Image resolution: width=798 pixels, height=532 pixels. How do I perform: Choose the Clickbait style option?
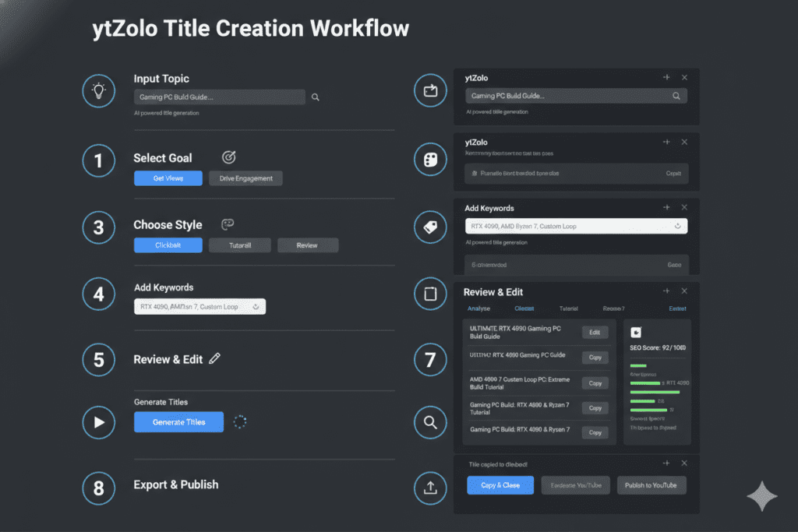(168, 245)
